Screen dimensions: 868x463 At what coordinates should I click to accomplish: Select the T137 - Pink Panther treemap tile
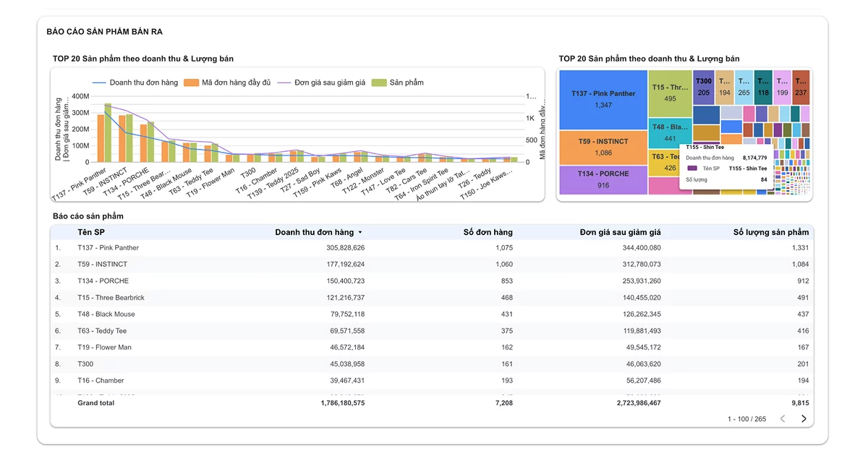click(603, 100)
